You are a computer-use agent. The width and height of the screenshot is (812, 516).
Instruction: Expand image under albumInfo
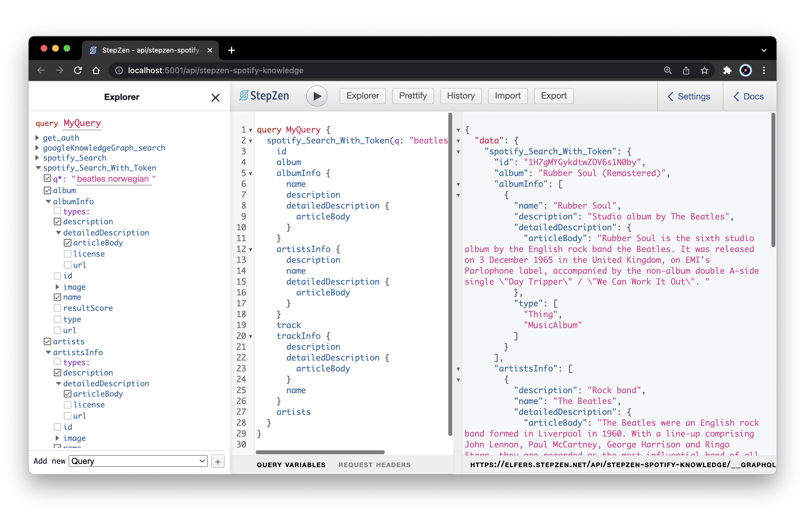[57, 287]
